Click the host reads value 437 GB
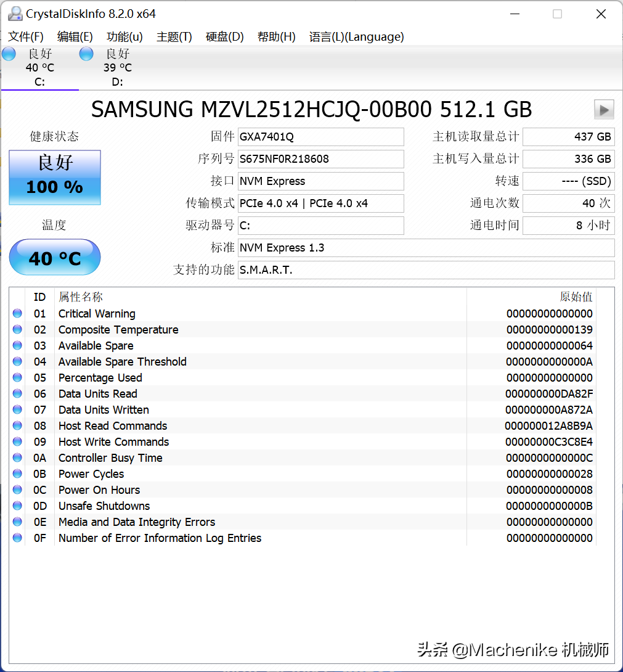The image size is (623, 672). (x=569, y=137)
